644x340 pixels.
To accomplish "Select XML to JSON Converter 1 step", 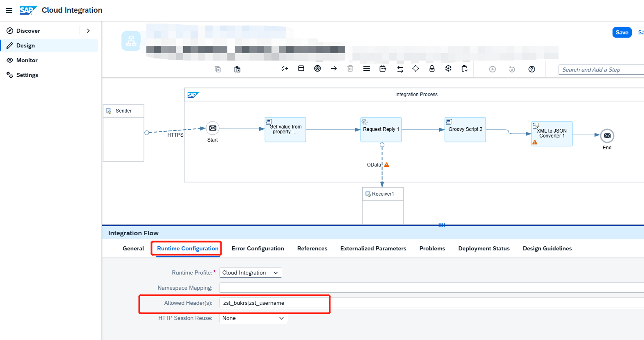I will (552, 134).
